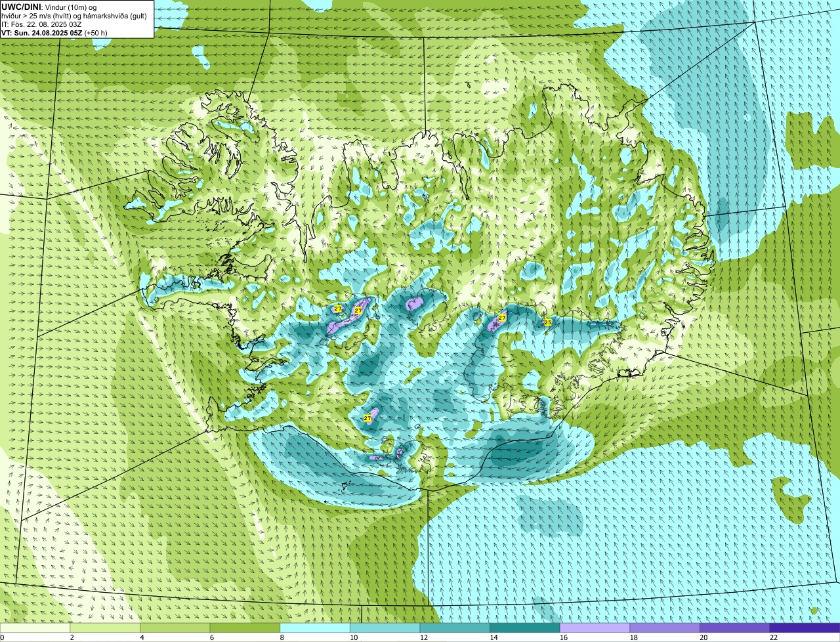Screen dimensions: 840x642
Task: Click the legend swatch between 4 and 6
Action: point(175,628)
